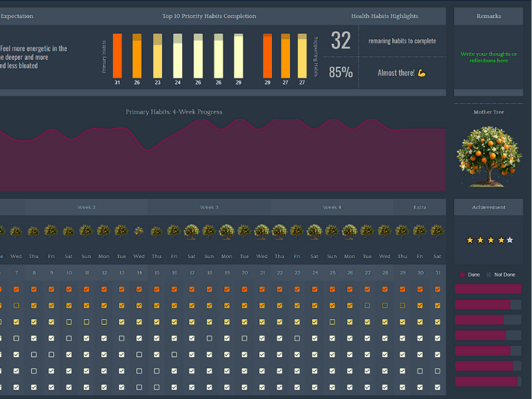Click the tree icon above Saturday day 17

[192, 231]
